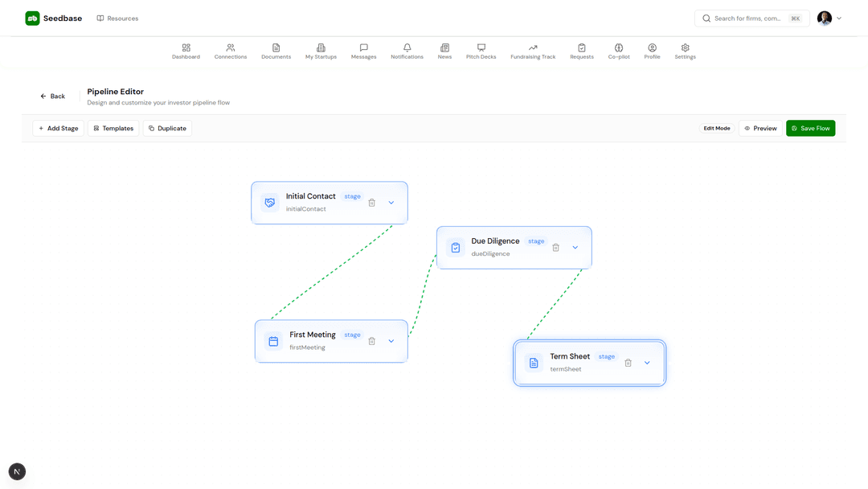
Task: Delete the Term Sheet stage via trash icon
Action: (x=628, y=363)
